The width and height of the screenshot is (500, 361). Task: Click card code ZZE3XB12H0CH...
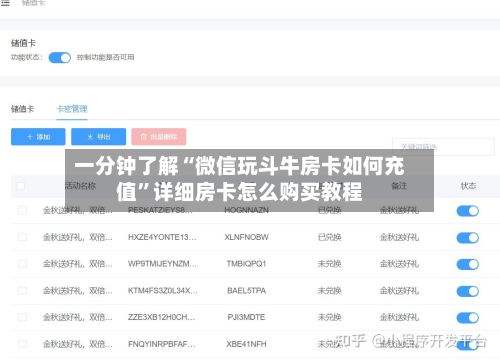pyautogui.click(x=162, y=317)
